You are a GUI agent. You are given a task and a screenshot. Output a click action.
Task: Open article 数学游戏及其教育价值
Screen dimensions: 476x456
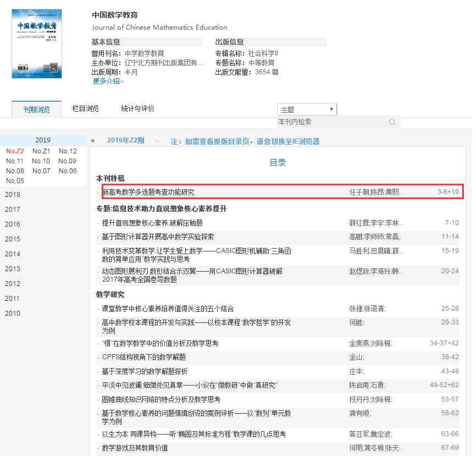(135, 448)
